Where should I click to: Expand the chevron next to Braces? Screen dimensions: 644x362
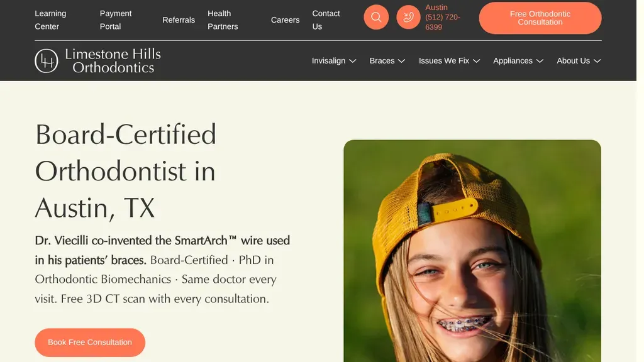click(402, 61)
